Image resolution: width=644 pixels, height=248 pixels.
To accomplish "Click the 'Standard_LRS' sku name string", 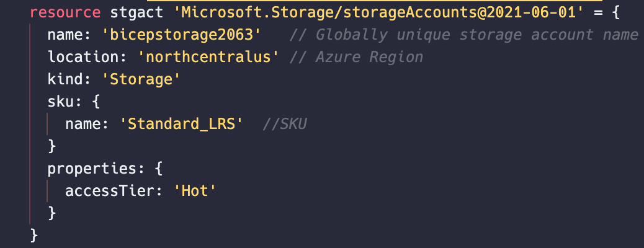I will pos(182,123).
